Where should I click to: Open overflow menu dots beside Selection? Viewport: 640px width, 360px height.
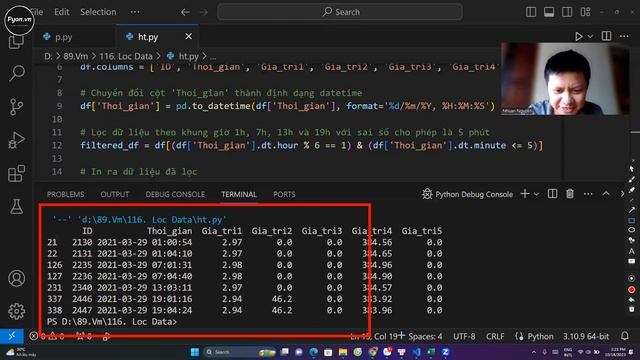click(x=135, y=12)
